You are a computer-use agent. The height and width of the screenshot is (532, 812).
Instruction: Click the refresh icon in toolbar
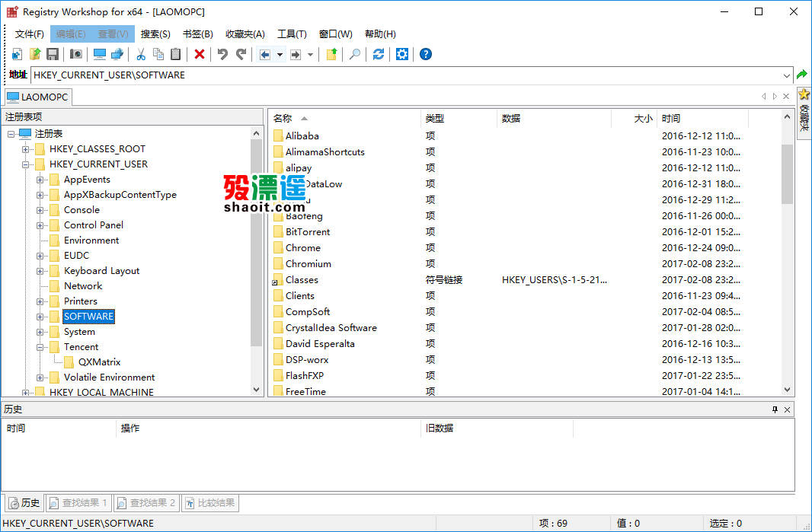point(379,54)
